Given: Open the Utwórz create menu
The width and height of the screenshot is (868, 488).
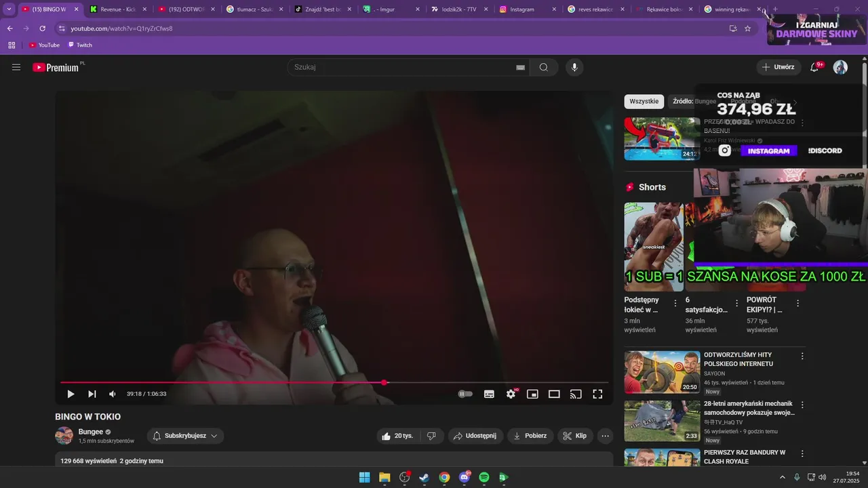Looking at the screenshot, I should coord(778,67).
